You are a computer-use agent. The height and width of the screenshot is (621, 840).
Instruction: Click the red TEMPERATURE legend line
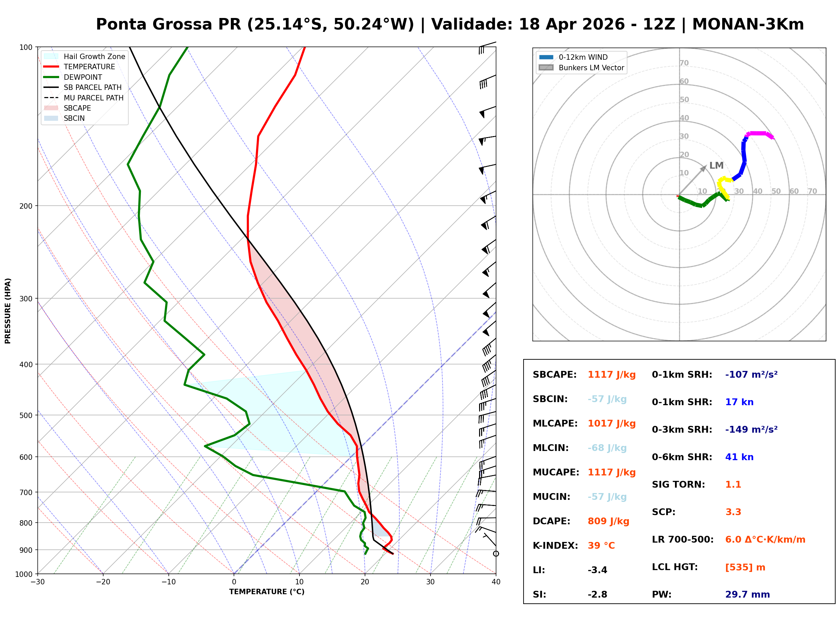(x=51, y=67)
